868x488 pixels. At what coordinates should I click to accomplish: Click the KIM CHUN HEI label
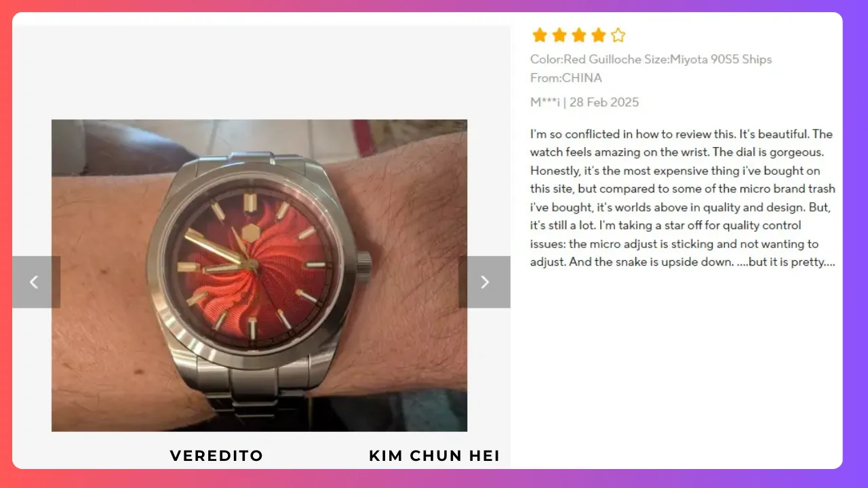tap(435, 455)
